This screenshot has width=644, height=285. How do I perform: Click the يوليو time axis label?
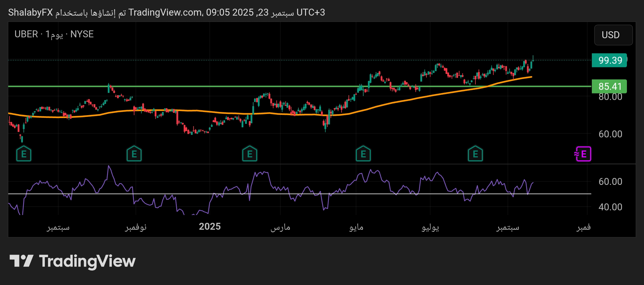click(x=430, y=227)
